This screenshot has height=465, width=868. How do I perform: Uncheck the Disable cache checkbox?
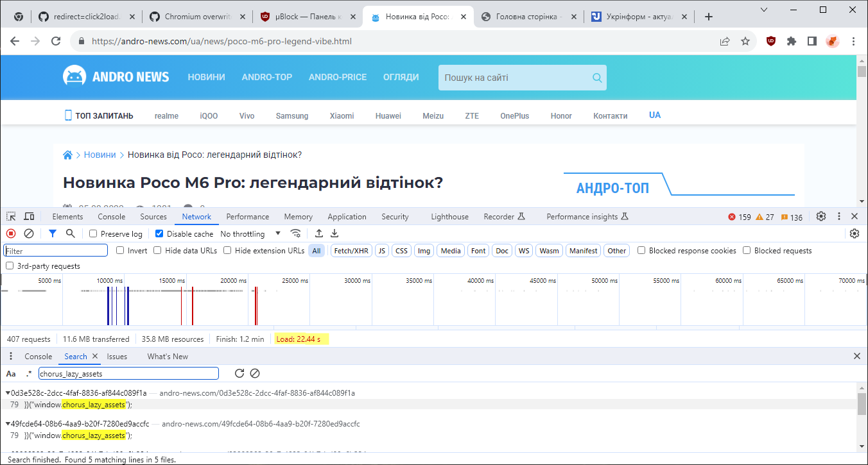coord(159,233)
